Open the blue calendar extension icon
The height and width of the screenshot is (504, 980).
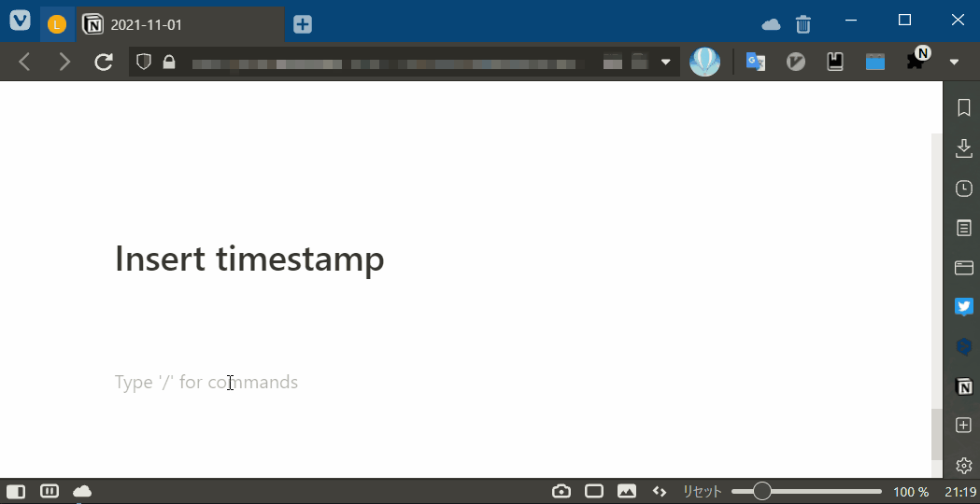click(875, 62)
